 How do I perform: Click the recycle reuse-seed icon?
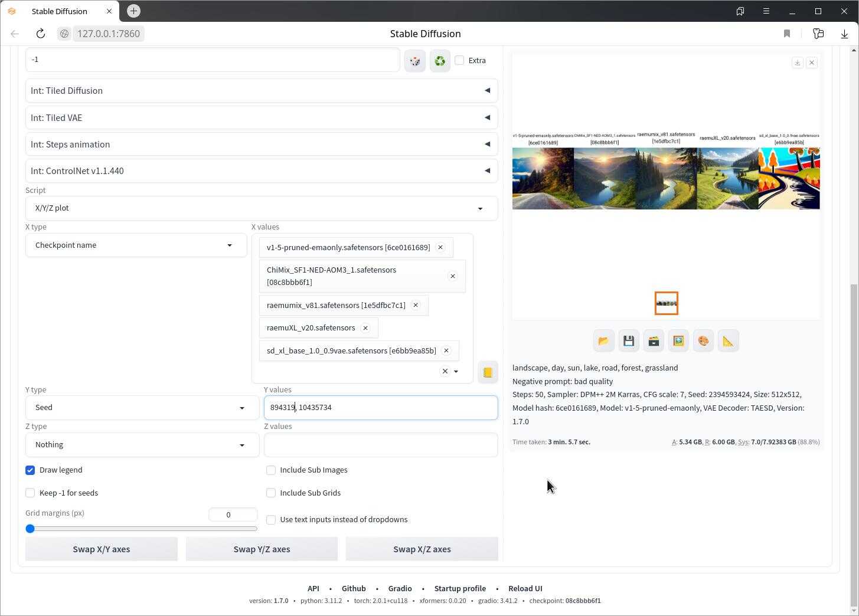[x=440, y=61]
